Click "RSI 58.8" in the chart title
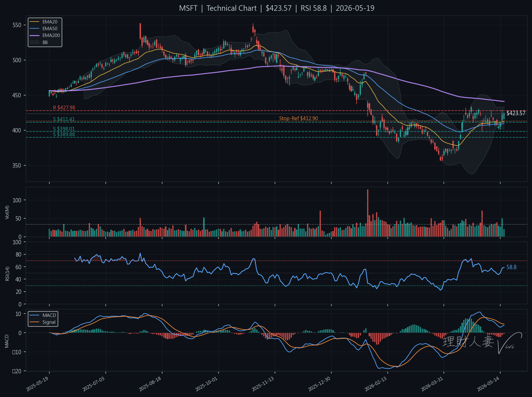This screenshot has width=532, height=397. tap(313, 8)
